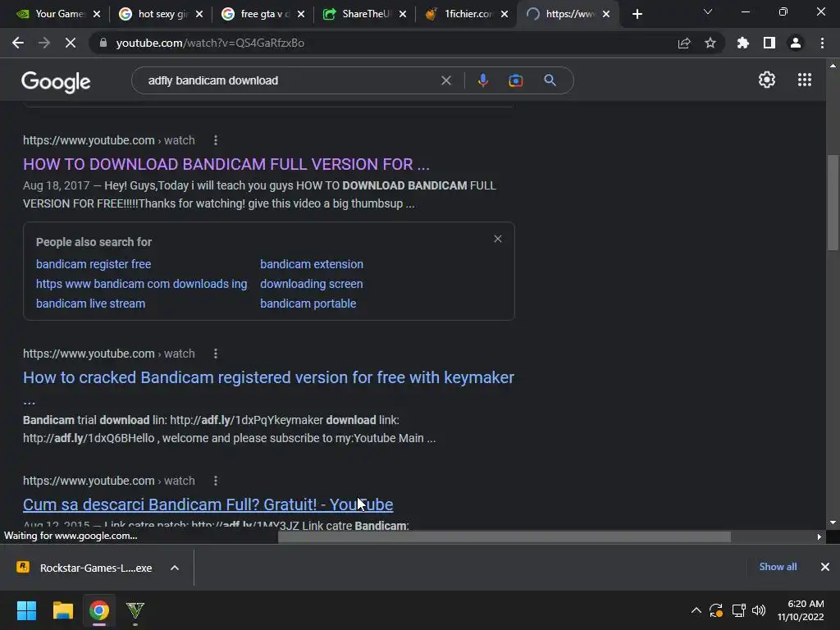Close the downloads bar
This screenshot has width=840, height=630.
pos(825,567)
